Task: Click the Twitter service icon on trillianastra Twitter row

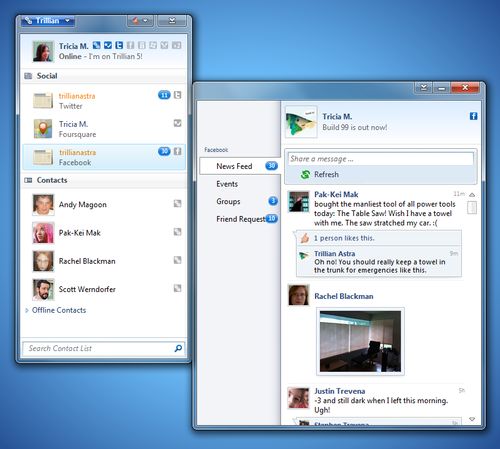Action: [178, 95]
